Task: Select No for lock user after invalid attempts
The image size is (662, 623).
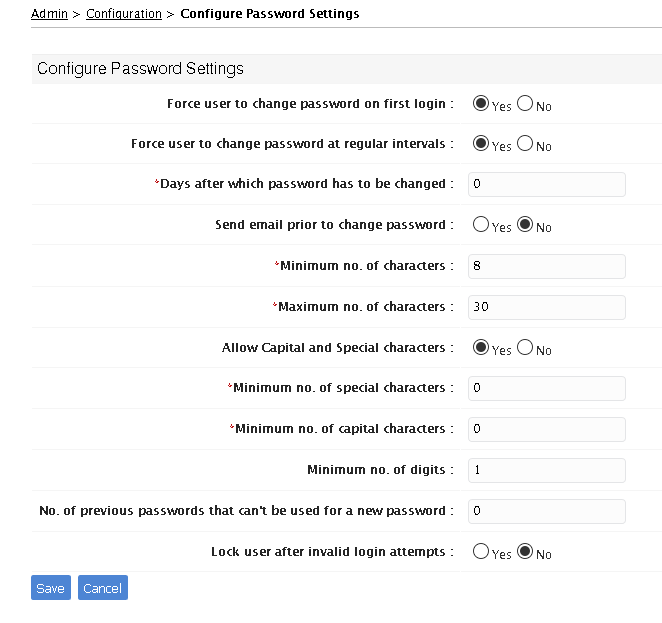Action: coord(525,552)
